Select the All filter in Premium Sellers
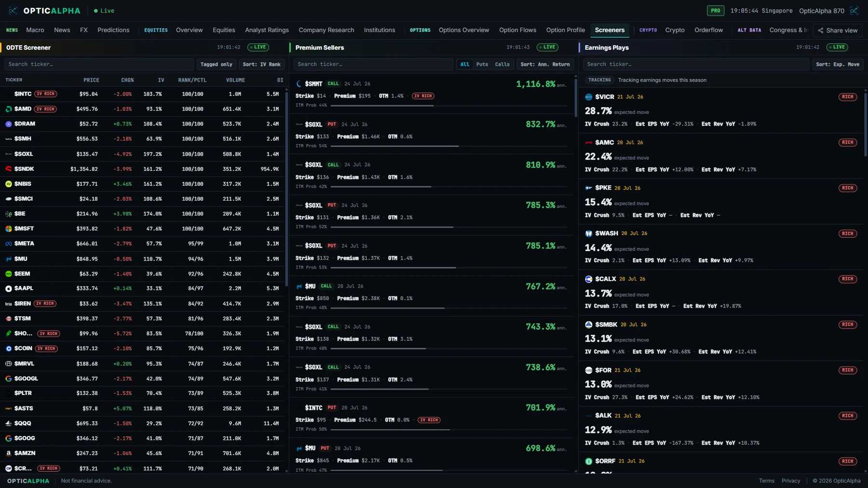Screen dimensions: 868x488 pos(465,64)
